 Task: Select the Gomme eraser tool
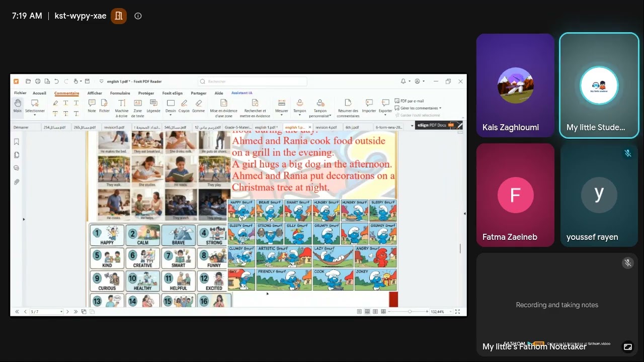pyautogui.click(x=198, y=106)
